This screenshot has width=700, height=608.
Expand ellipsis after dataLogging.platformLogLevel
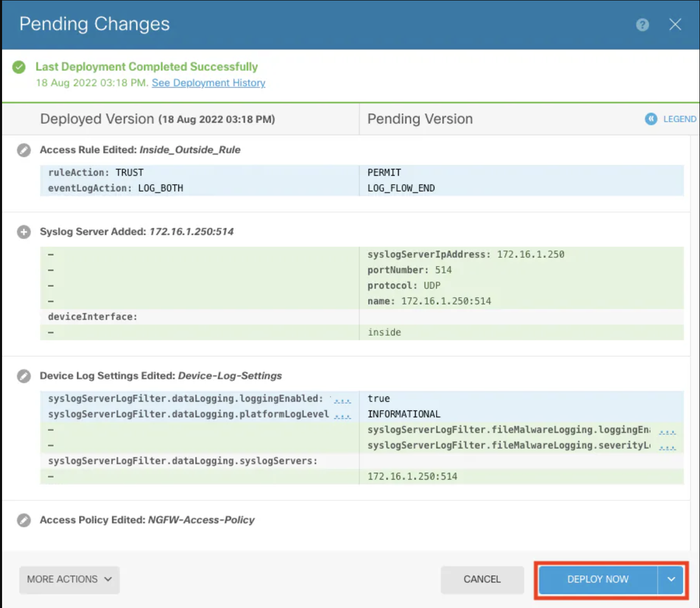(342, 415)
